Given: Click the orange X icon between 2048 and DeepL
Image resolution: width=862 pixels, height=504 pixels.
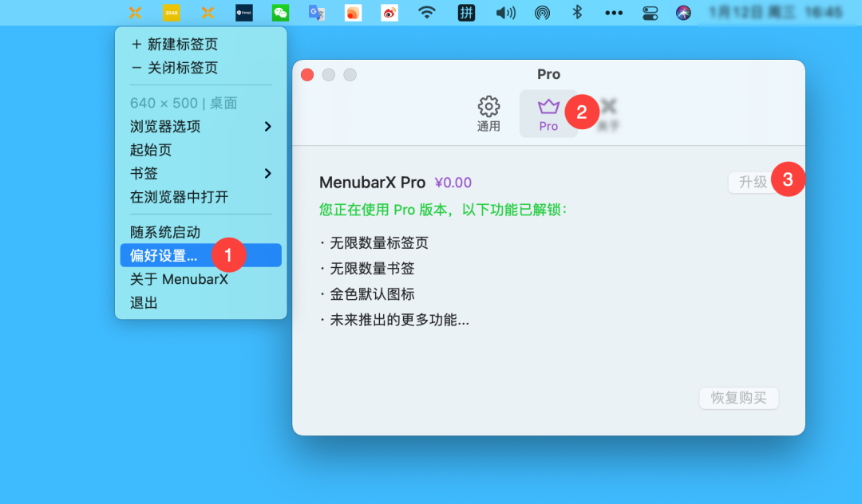Looking at the screenshot, I should 208,13.
